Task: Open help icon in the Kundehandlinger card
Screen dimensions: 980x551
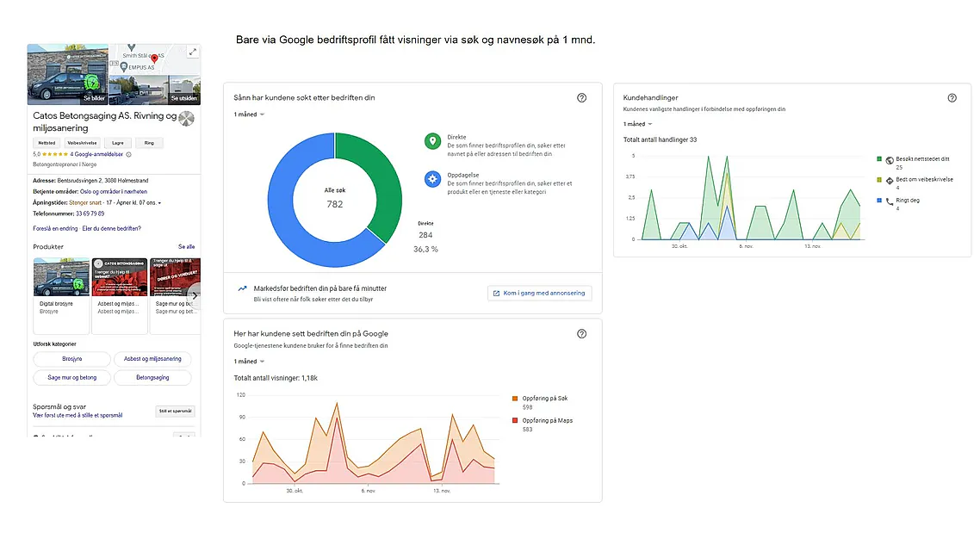Action: coord(952,97)
